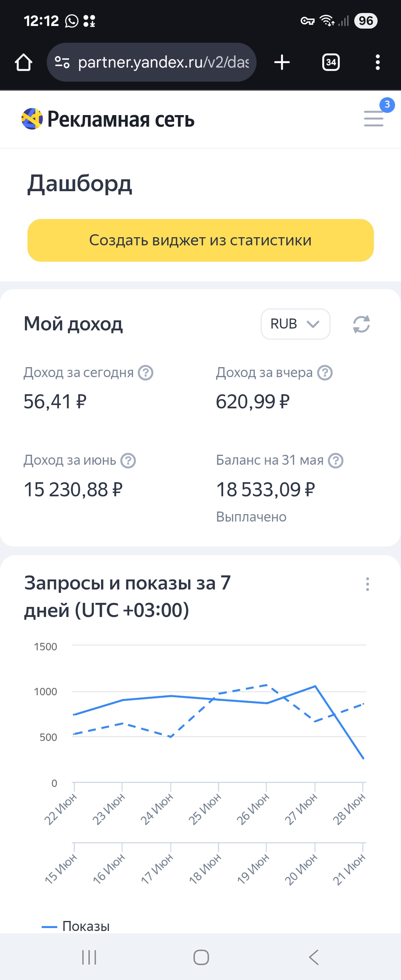The height and width of the screenshot is (980, 401).
Task: Open chart options three-dot menu
Action: click(367, 584)
